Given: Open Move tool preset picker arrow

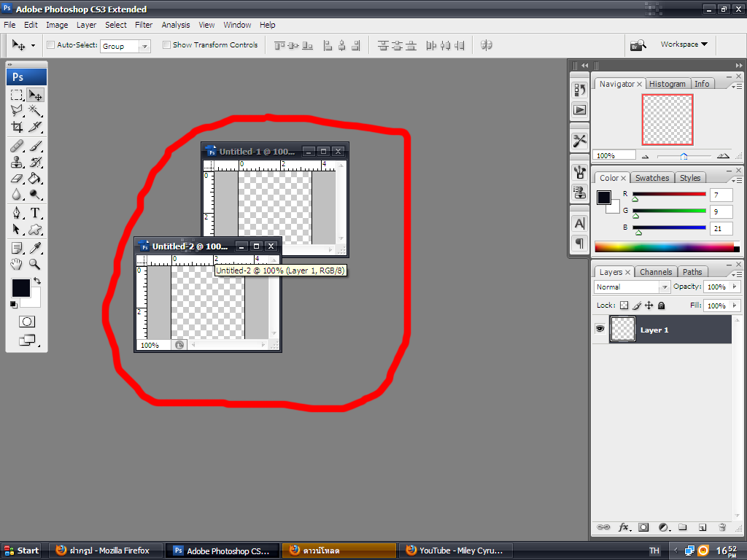Looking at the screenshot, I should (x=33, y=46).
